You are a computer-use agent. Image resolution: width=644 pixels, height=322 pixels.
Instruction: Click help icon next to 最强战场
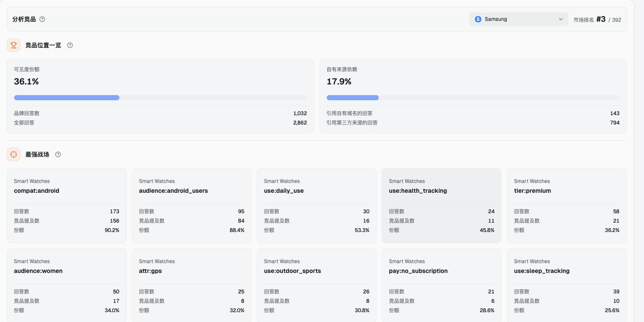[58, 154]
